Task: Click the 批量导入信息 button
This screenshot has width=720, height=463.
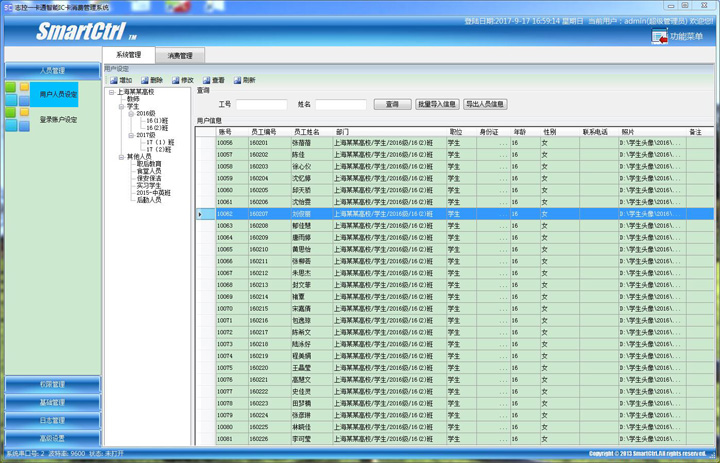Action: tap(437, 104)
